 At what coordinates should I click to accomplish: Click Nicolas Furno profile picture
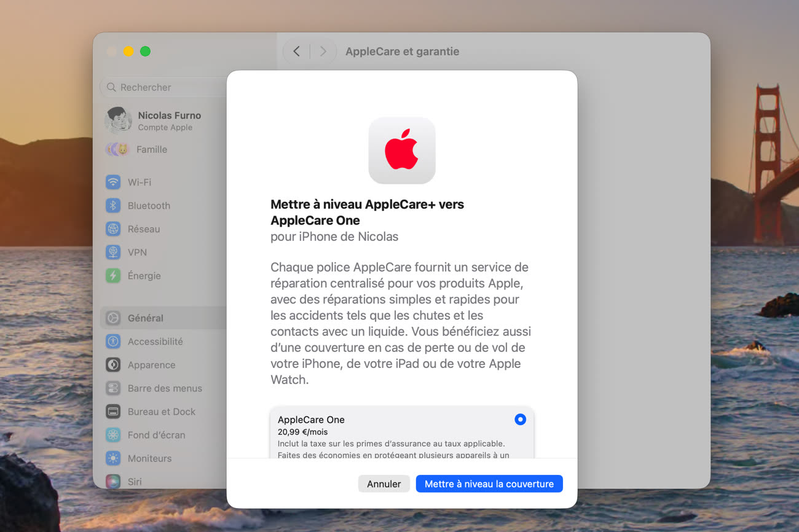tap(119, 120)
